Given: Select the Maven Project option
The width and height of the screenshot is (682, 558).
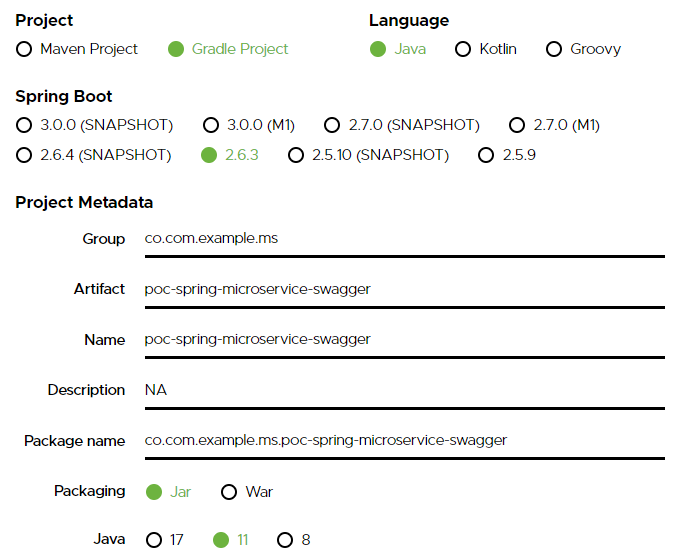Looking at the screenshot, I should (25, 49).
